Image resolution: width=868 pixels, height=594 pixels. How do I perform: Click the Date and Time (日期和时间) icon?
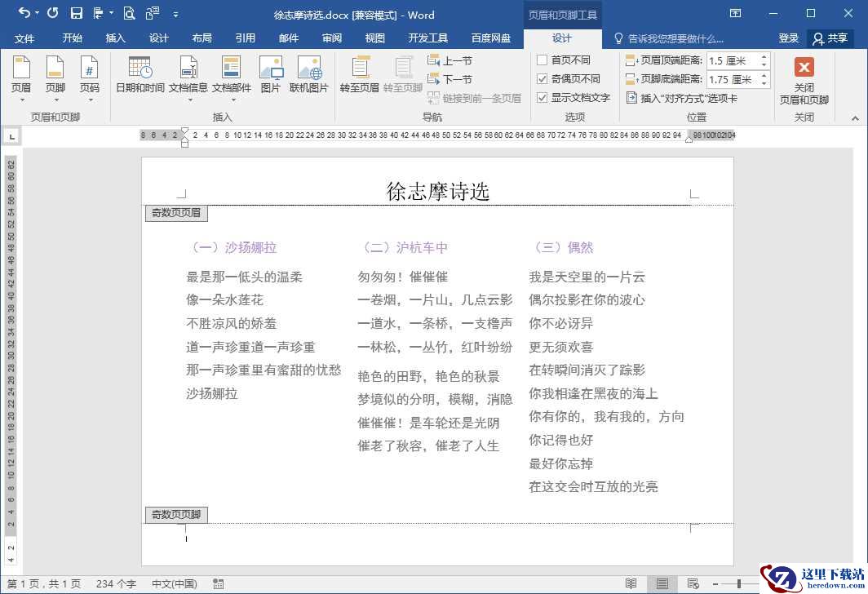click(x=139, y=69)
